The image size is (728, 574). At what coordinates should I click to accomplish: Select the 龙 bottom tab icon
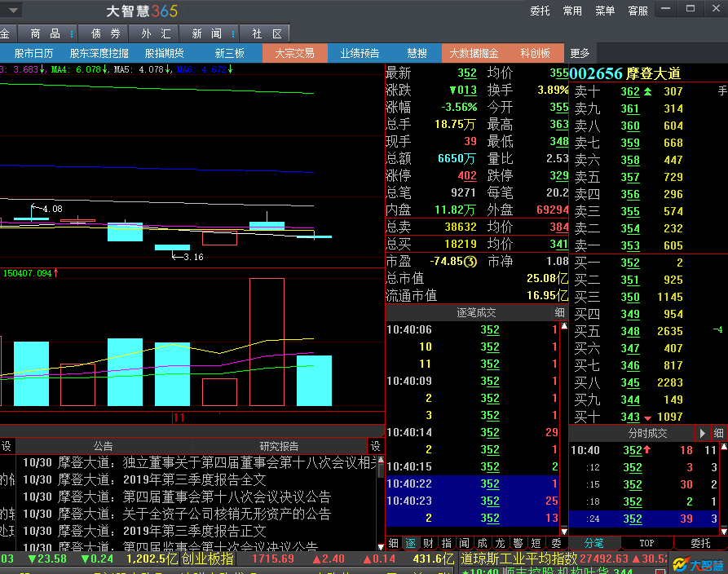[x=500, y=543]
